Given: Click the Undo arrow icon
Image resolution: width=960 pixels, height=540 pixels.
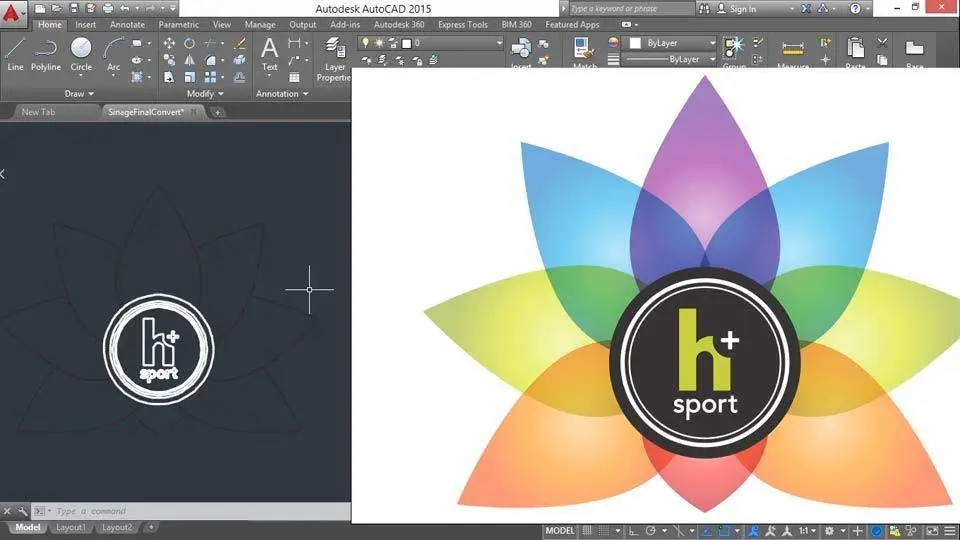Looking at the screenshot, I should pos(125,9).
